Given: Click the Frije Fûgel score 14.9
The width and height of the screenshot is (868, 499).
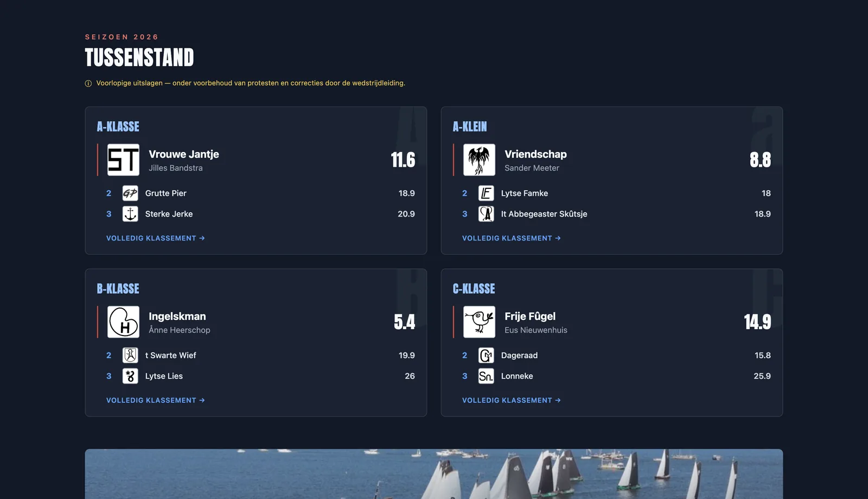Looking at the screenshot, I should coord(757,322).
